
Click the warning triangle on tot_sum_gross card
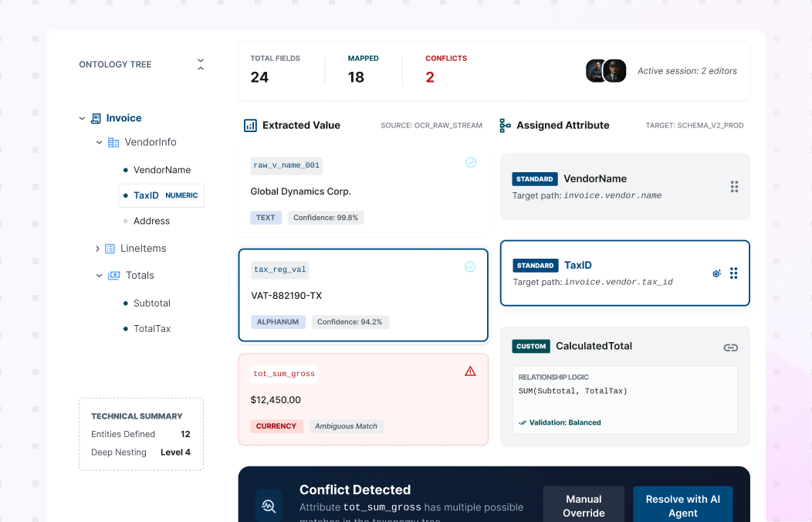[470, 371]
